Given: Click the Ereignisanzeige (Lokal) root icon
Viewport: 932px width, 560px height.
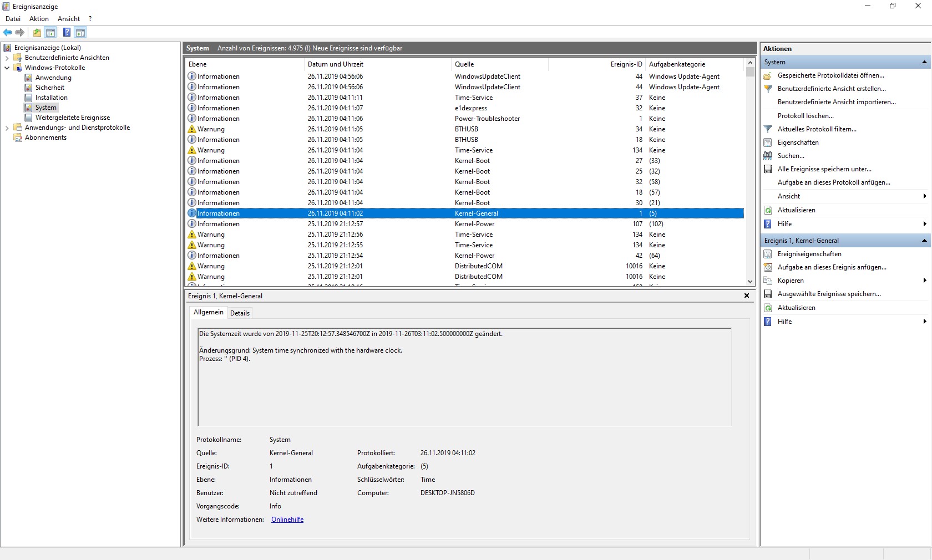Looking at the screenshot, I should pos(8,48).
